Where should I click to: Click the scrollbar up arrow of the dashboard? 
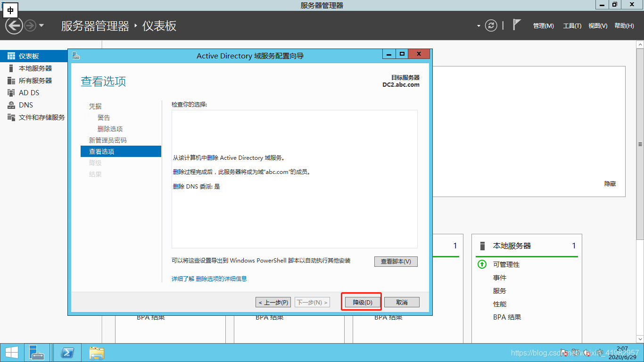(x=640, y=44)
